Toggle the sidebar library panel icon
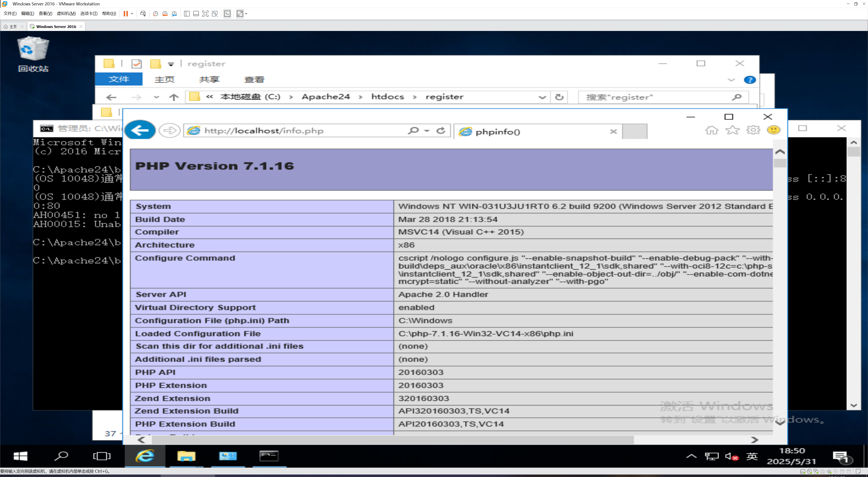This screenshot has width=868, height=477. [187, 14]
